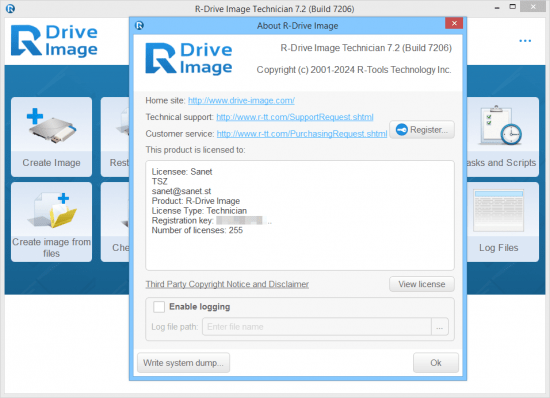Image resolution: width=550 pixels, height=398 pixels.
Task: Open the Tasks and Scripts clipboard icon
Action: tap(501, 125)
